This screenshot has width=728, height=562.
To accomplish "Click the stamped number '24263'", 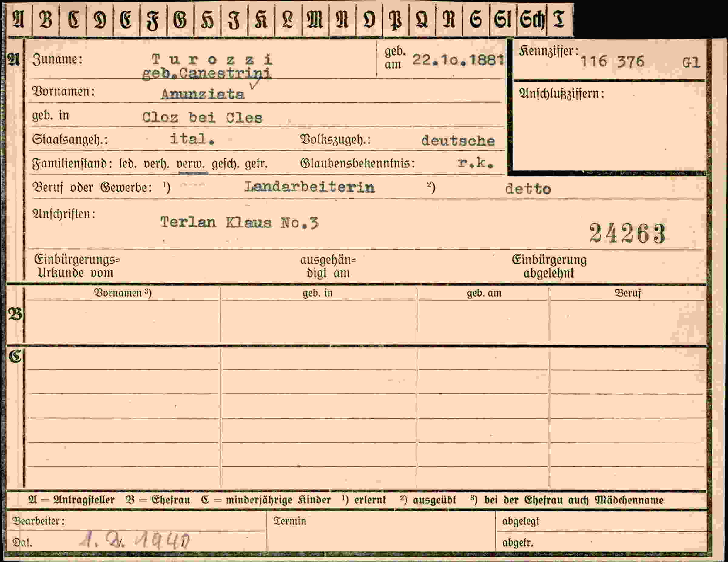I will coord(627,233).
